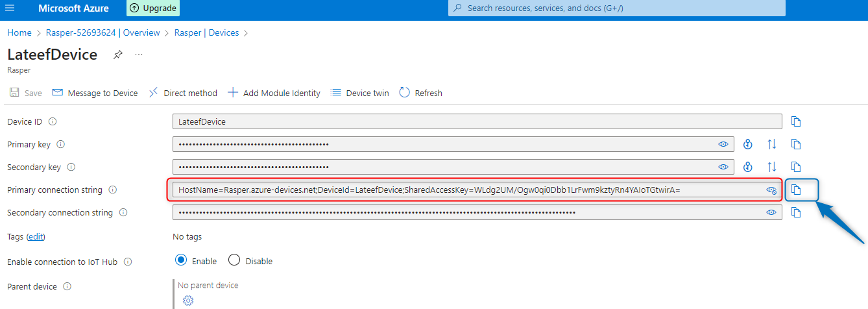Show info tooltip for Secondary connection string
Image resolution: width=868 pixels, height=309 pixels.
point(123,212)
